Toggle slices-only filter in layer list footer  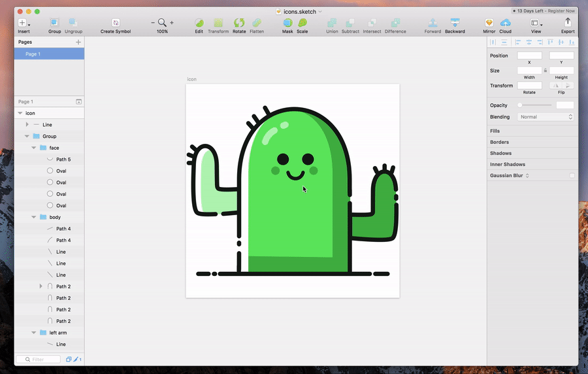tap(77, 359)
